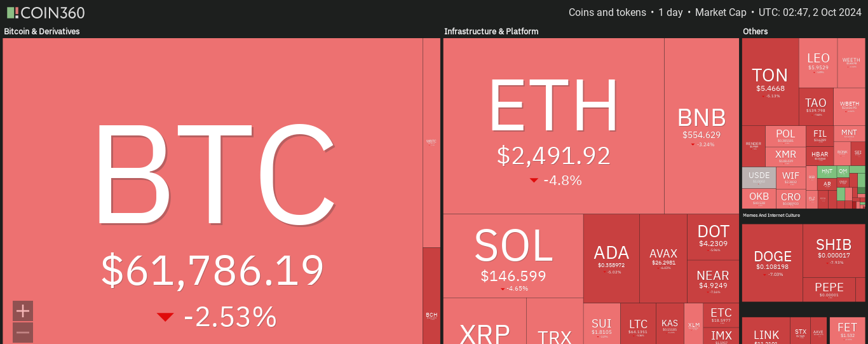868x344 pixels.
Task: Zoom in with the plus button
Action: 23,311
